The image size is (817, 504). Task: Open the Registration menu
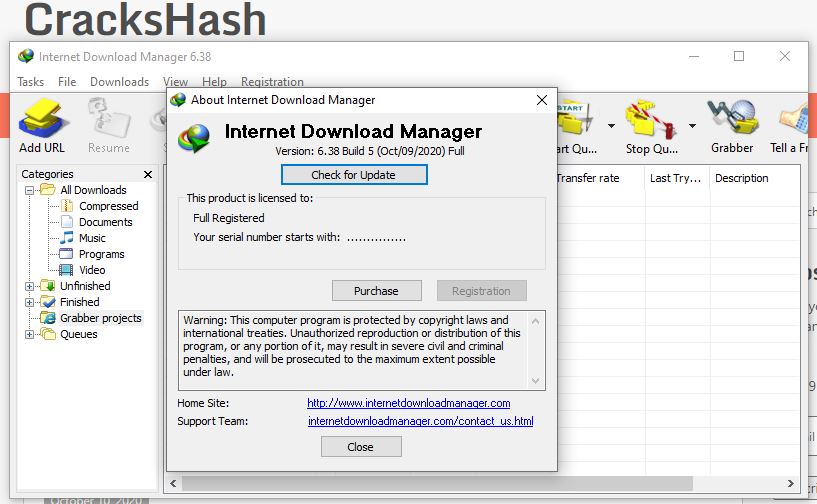272,82
